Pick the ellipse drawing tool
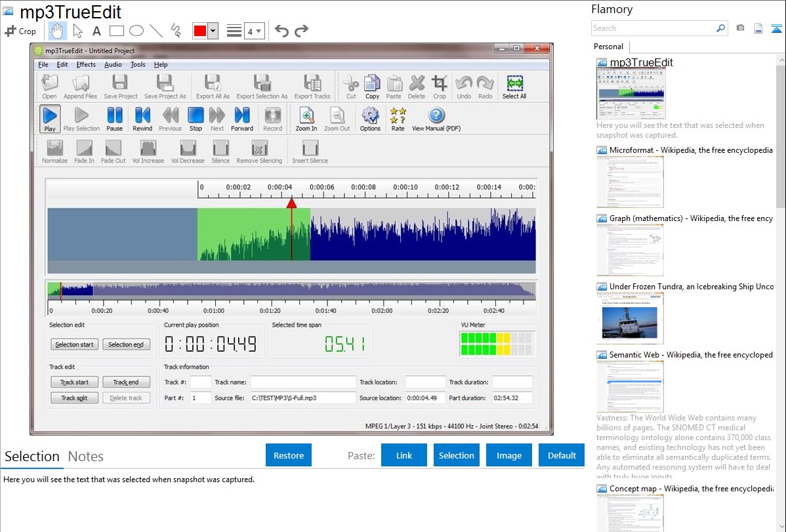 coord(136,31)
